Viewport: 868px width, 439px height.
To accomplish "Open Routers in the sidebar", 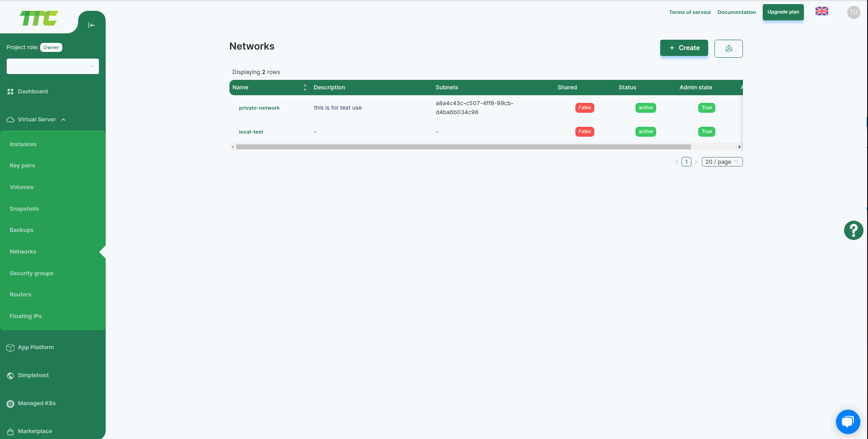I will coord(20,295).
